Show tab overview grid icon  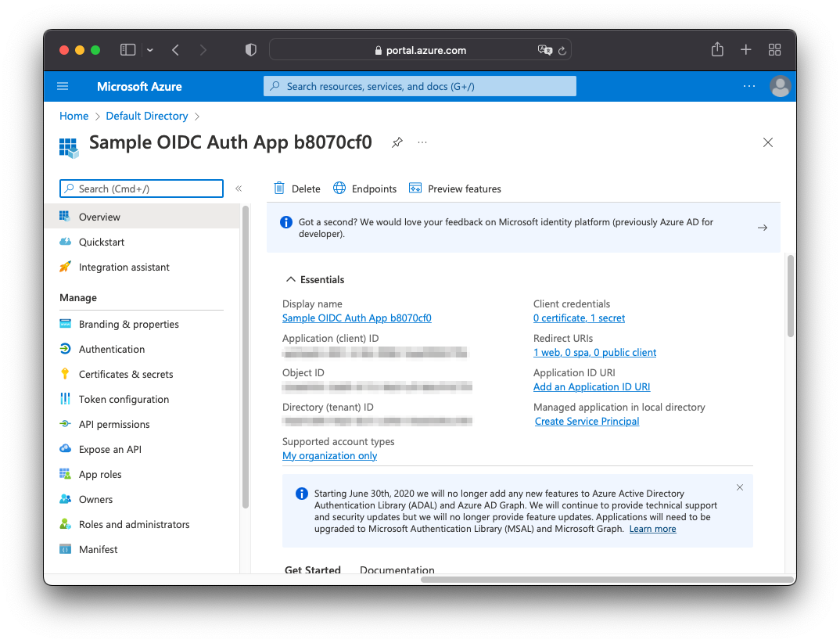coord(774,50)
